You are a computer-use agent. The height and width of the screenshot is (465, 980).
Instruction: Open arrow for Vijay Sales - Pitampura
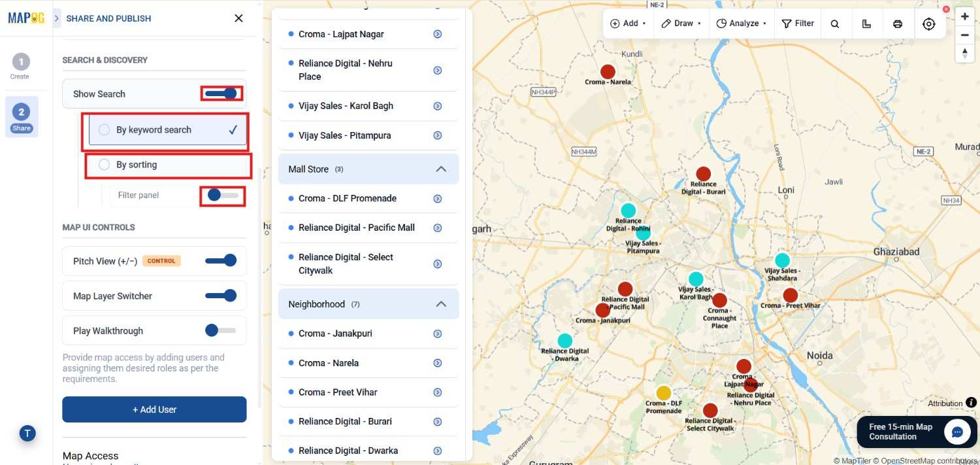tap(438, 135)
